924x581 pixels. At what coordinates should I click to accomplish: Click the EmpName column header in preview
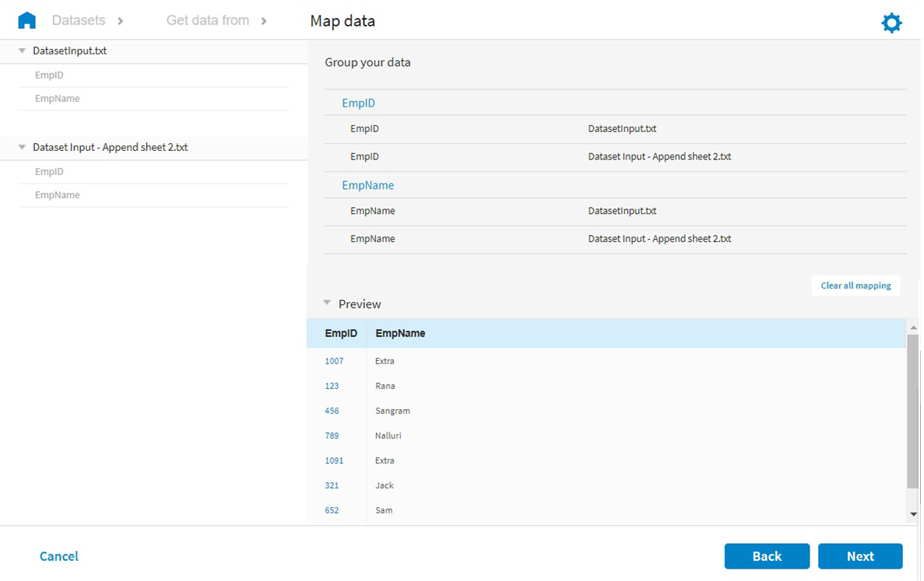[x=400, y=333]
